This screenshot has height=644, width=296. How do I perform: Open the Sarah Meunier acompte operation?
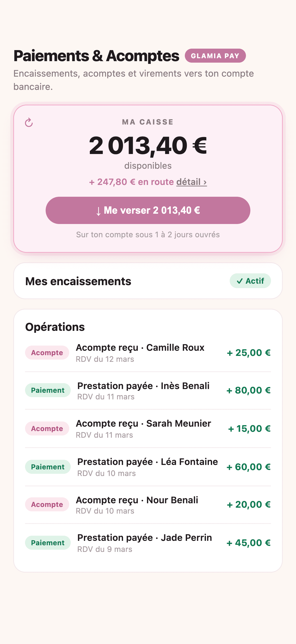148,429
